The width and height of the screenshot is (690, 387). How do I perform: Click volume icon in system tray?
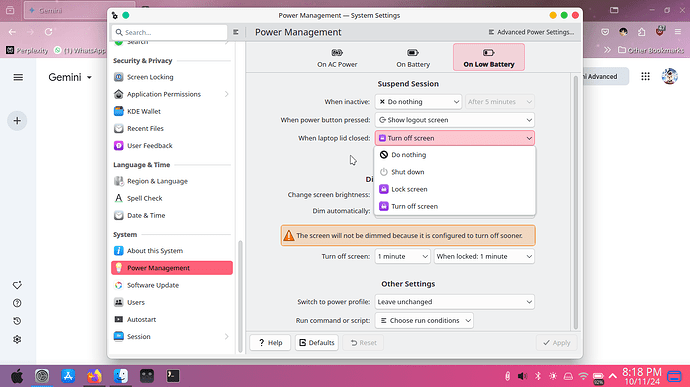click(x=522, y=376)
